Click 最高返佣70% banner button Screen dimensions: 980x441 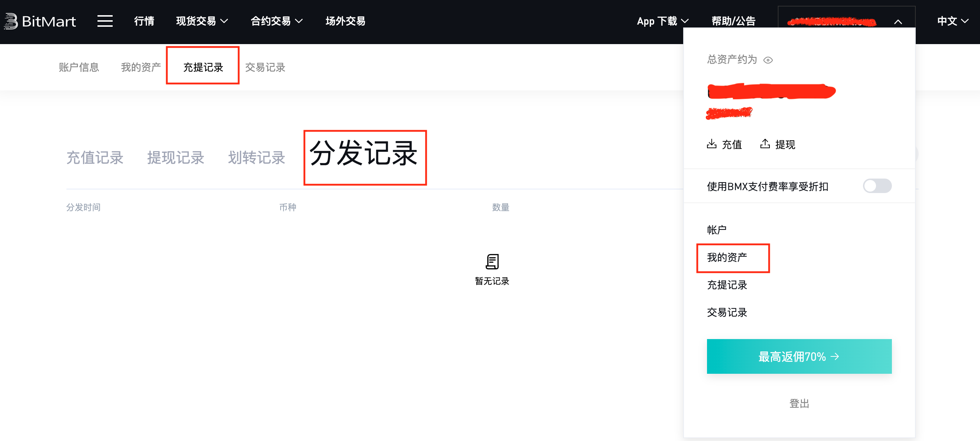pyautogui.click(x=799, y=356)
